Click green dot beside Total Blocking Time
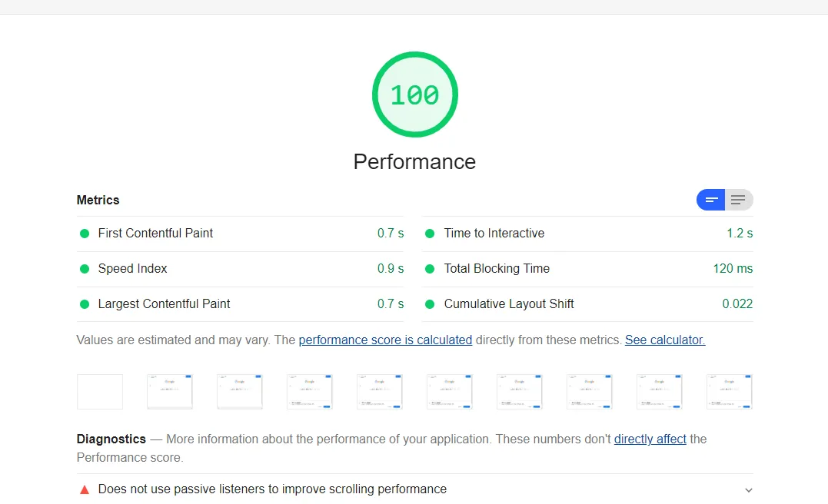Image resolution: width=828 pixels, height=504 pixels. [430, 269]
